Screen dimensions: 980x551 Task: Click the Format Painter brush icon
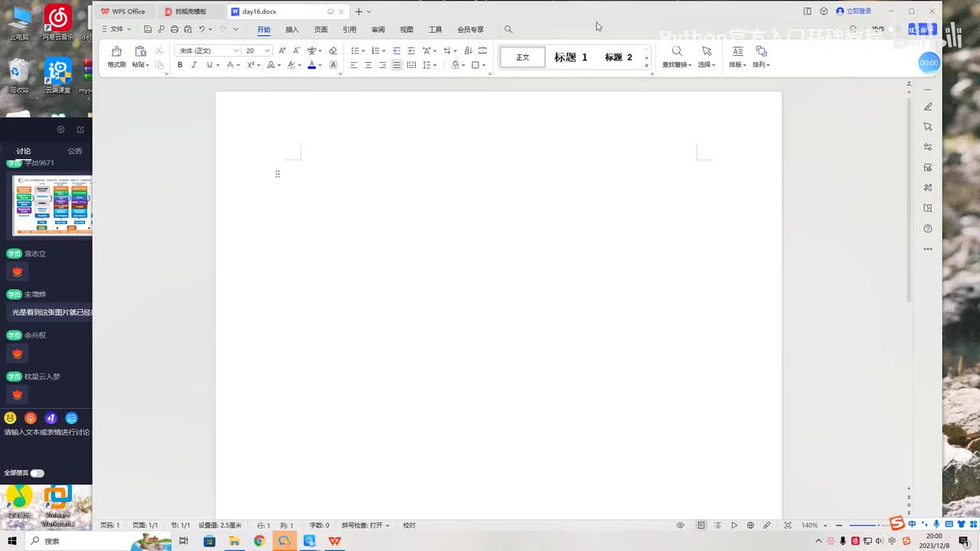116,51
